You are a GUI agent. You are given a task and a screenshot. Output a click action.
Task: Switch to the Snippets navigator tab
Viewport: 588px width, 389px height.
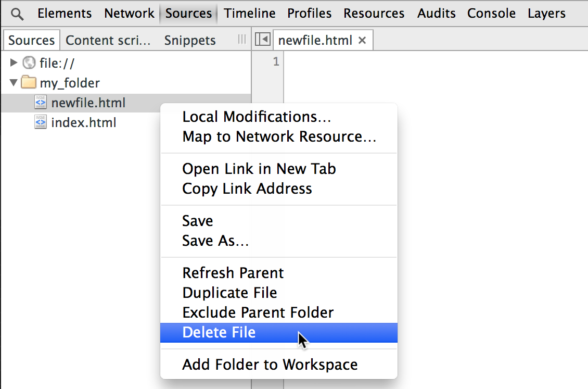[x=190, y=40]
